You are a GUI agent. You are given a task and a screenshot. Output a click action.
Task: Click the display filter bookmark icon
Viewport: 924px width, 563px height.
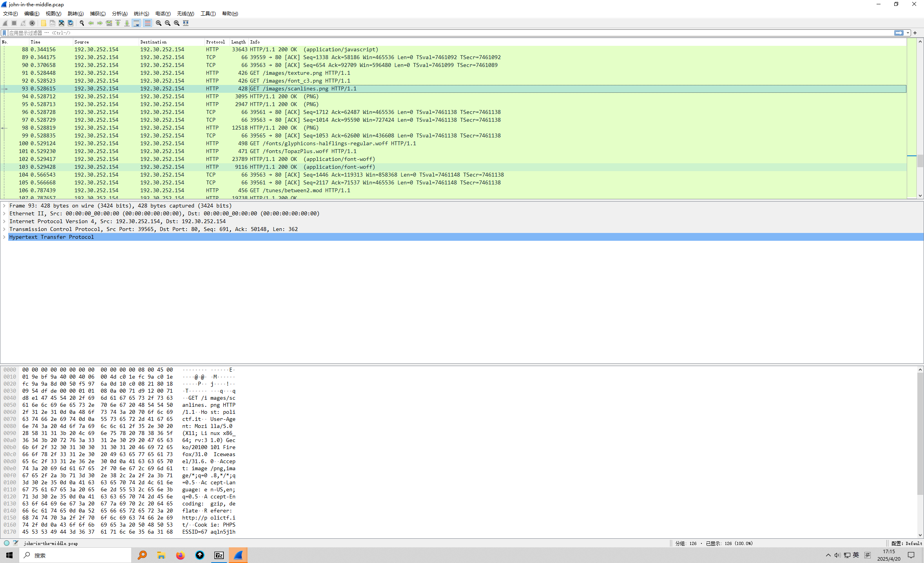click(x=4, y=33)
